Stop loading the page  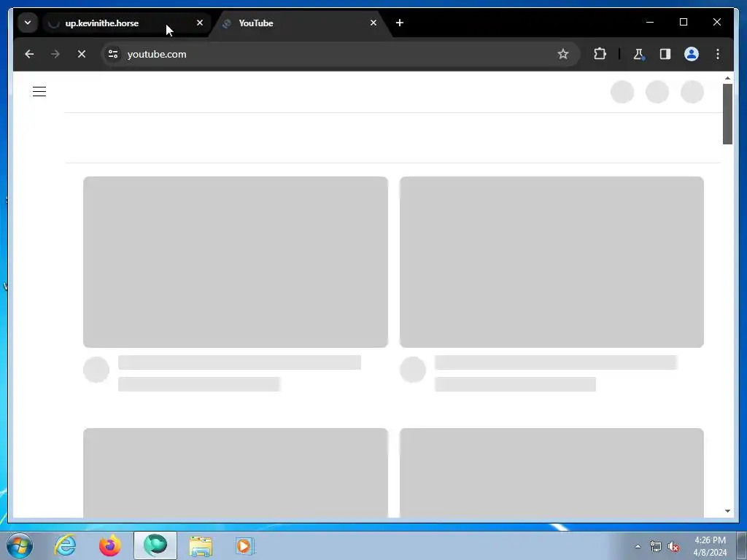[82, 54]
